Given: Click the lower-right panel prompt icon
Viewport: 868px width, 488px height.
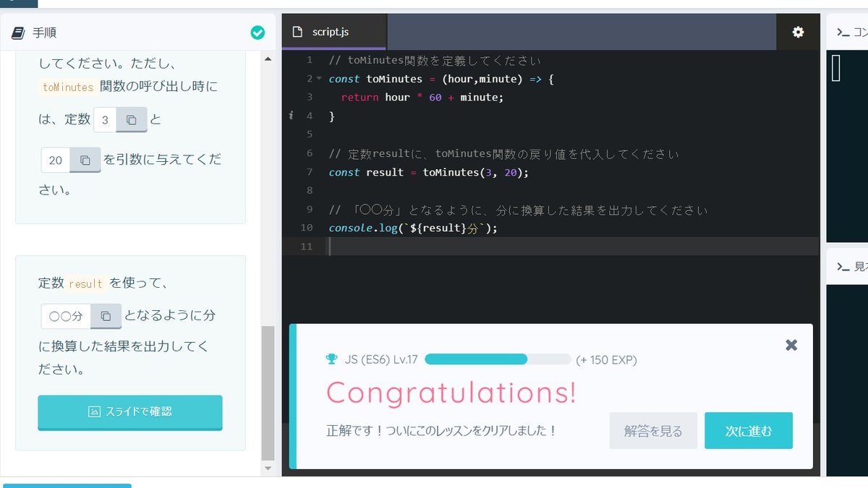Looking at the screenshot, I should coord(843,267).
